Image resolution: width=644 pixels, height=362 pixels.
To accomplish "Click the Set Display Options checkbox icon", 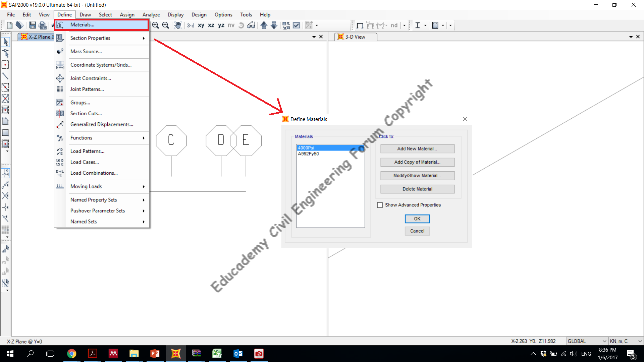I will click(x=297, y=25).
